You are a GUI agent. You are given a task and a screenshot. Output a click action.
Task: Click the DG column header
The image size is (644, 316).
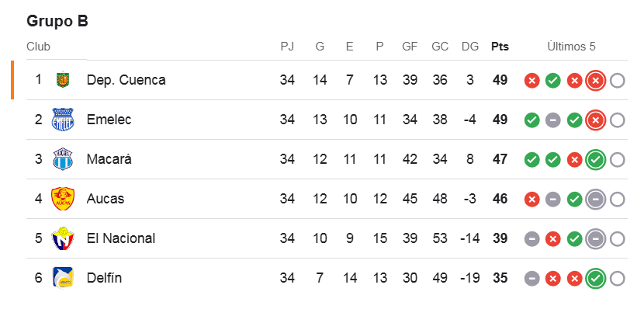[x=470, y=47]
